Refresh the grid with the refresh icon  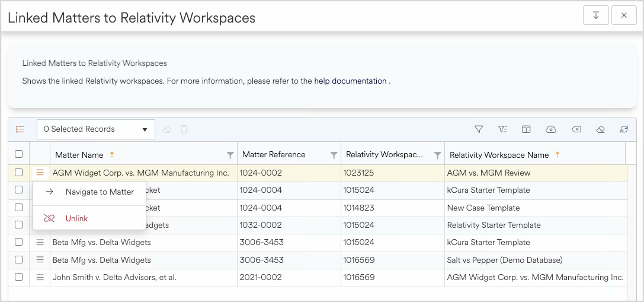(624, 129)
